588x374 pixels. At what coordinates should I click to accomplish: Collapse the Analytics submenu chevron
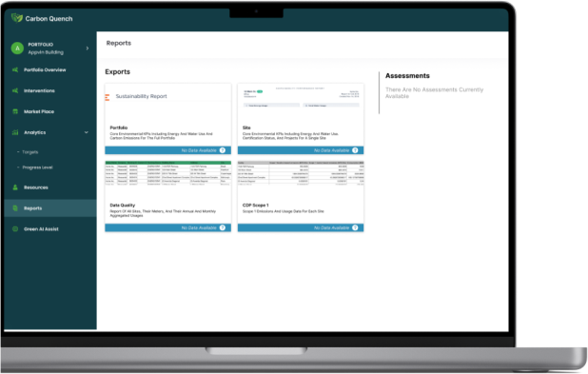click(x=87, y=132)
